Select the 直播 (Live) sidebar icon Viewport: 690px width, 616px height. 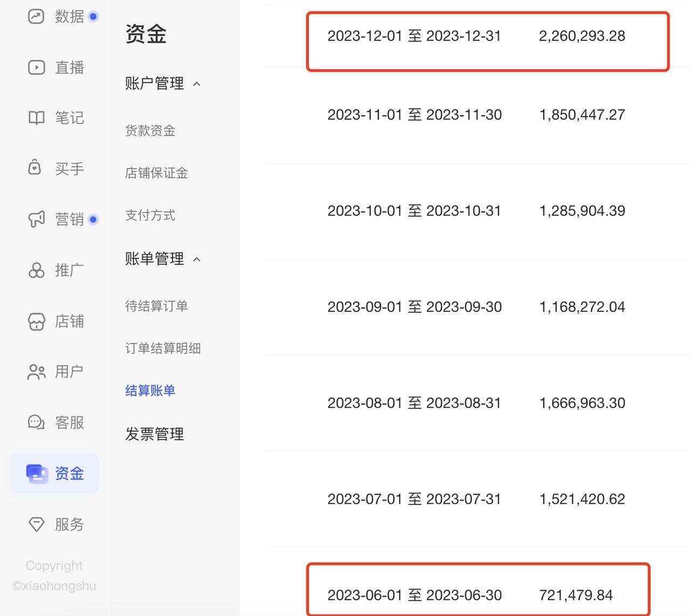[35, 67]
